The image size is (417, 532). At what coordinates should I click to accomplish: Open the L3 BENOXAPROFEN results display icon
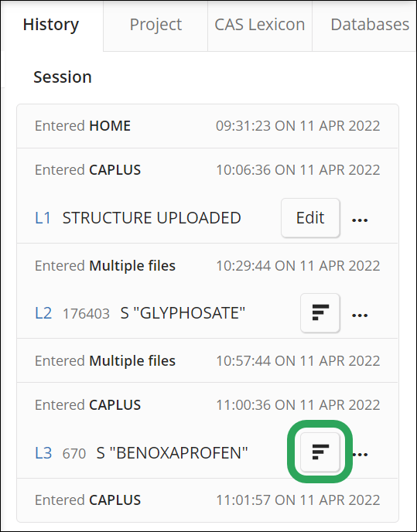(320, 452)
